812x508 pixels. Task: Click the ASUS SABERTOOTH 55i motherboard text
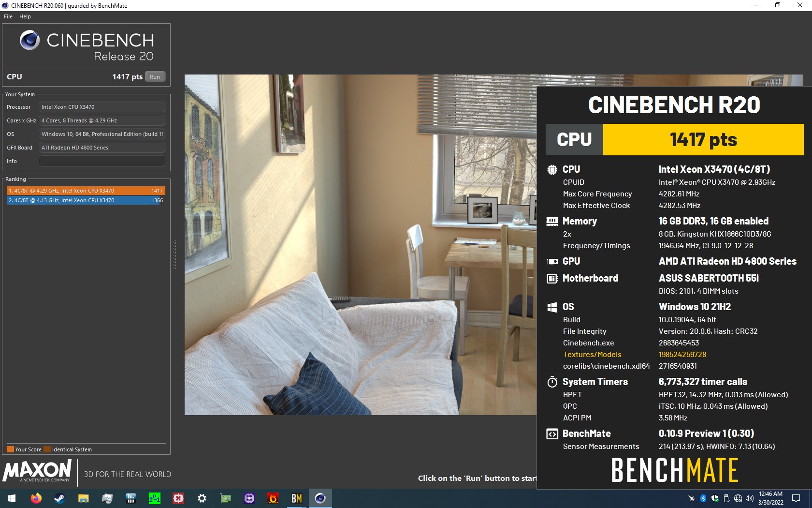click(x=709, y=278)
